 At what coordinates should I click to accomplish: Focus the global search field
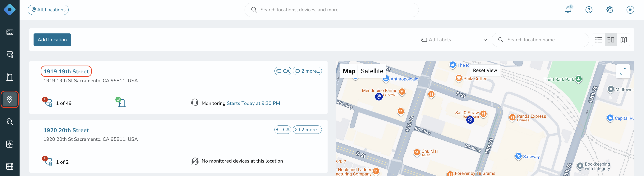coord(332,10)
